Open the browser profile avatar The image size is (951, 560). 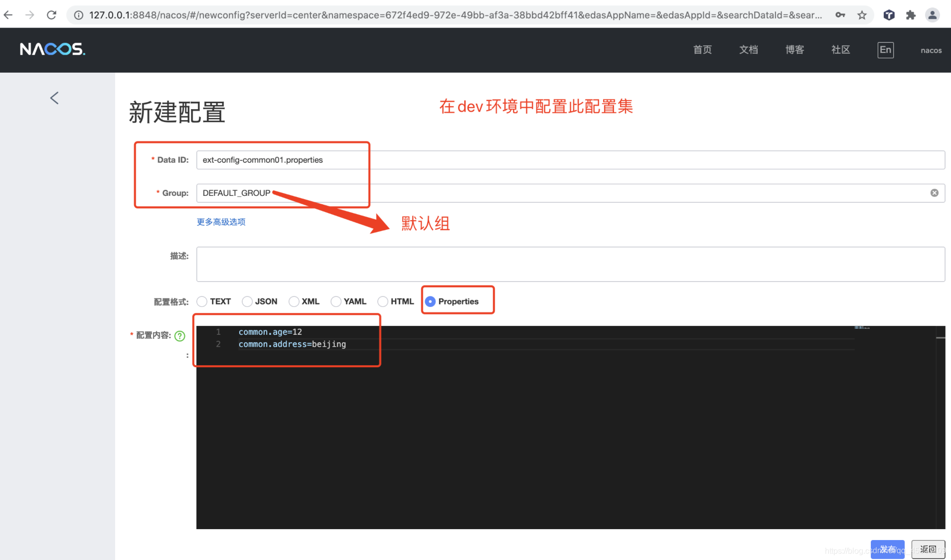coord(932,15)
